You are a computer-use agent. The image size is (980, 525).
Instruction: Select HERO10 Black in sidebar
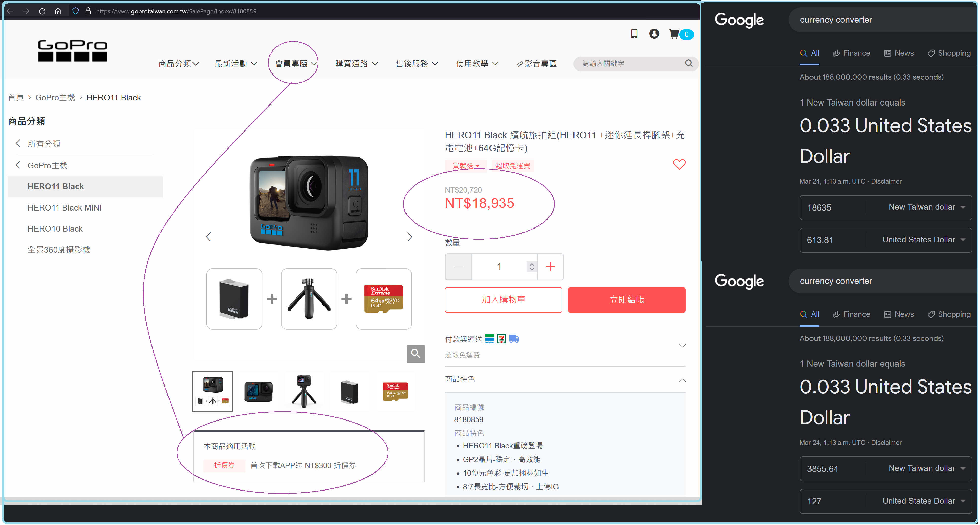(x=55, y=229)
